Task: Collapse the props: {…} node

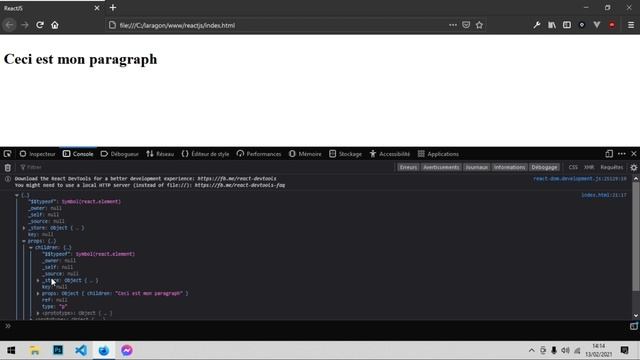Action: coord(24,241)
